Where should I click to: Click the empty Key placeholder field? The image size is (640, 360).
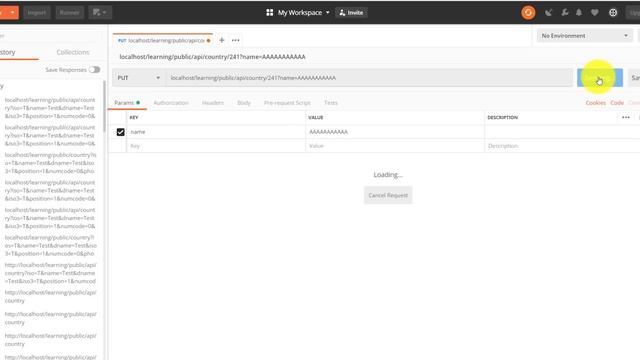pos(216,146)
